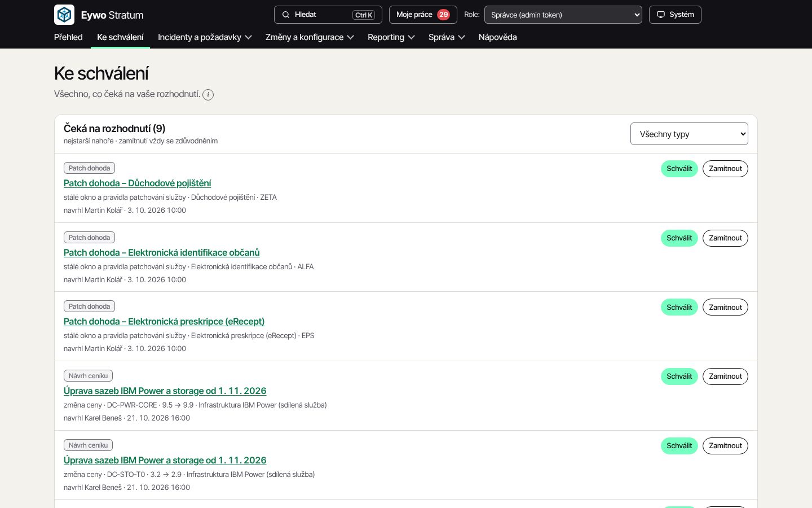Viewport: 812px width, 508px height.
Task: Expand the Reporting menu
Action: point(391,37)
